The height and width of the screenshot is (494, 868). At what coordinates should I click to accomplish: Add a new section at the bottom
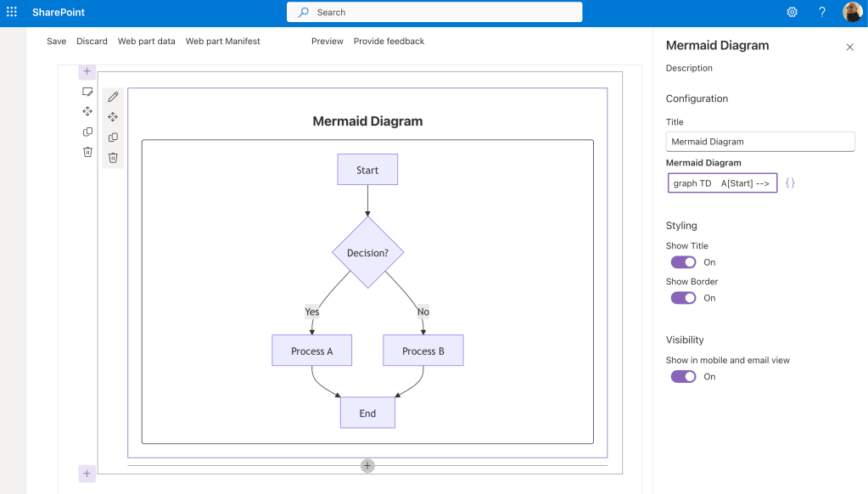tap(87, 474)
